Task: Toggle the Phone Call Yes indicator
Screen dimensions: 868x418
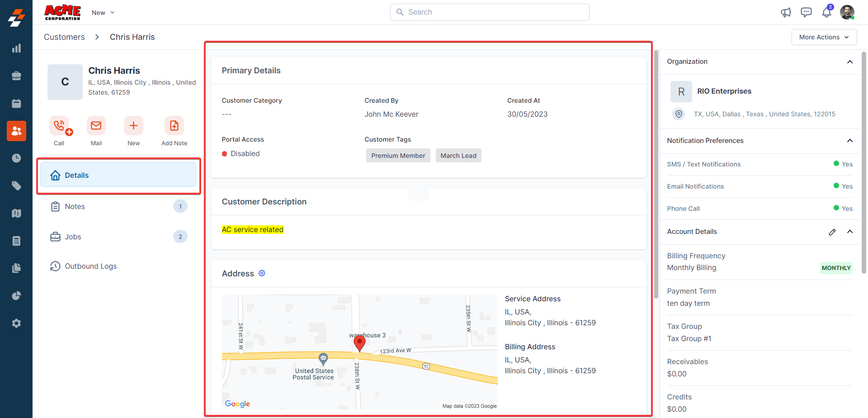Action: 843,209
